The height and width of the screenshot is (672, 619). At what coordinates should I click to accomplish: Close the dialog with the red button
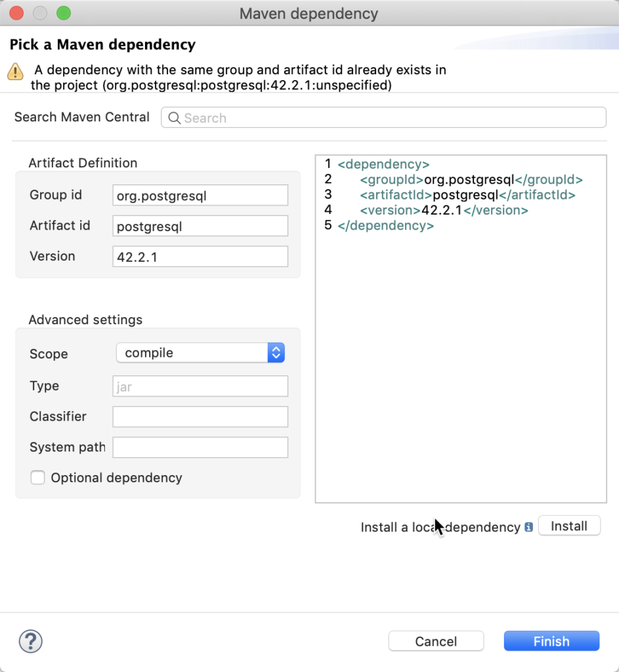click(x=16, y=13)
